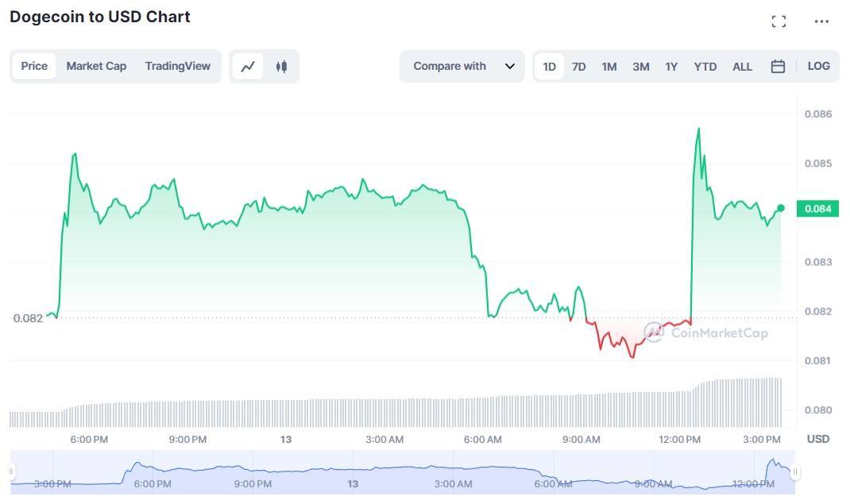
Task: Toggle LOG scale on chart
Action: tap(818, 67)
